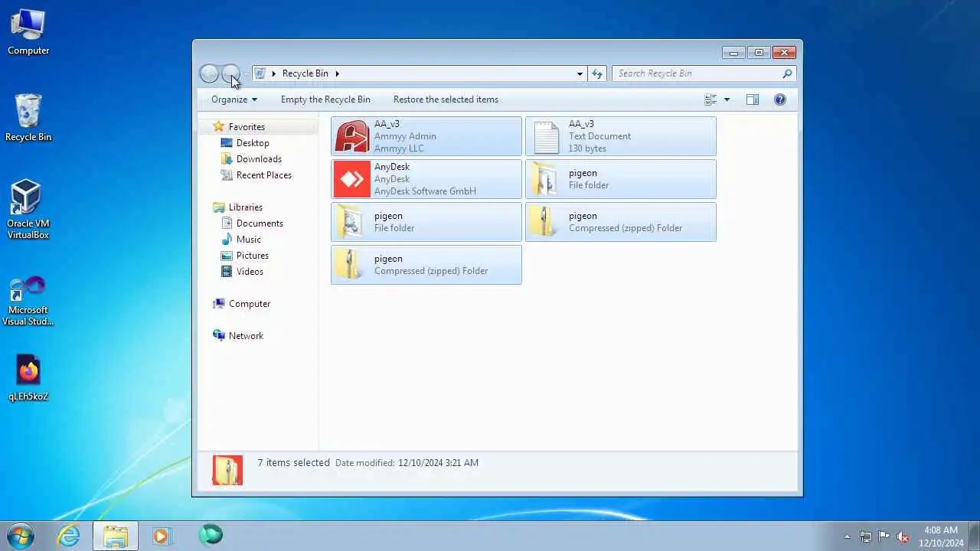
Task: Click Empty the Recycle Bin
Action: (325, 99)
